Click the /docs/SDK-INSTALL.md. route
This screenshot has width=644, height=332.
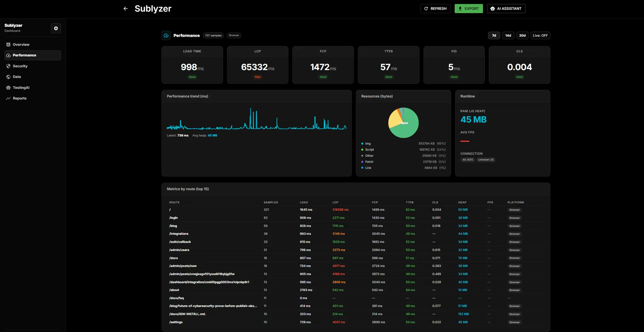[x=187, y=314]
